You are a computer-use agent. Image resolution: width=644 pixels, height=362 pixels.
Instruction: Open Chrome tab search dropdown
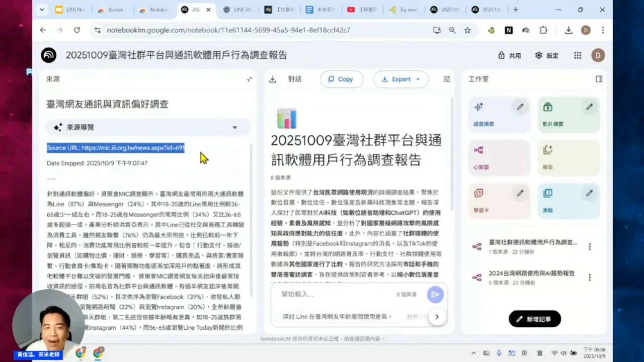click(42, 10)
